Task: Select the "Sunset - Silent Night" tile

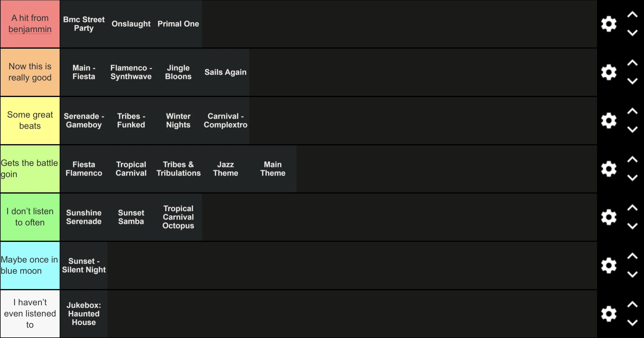Action: tap(84, 265)
